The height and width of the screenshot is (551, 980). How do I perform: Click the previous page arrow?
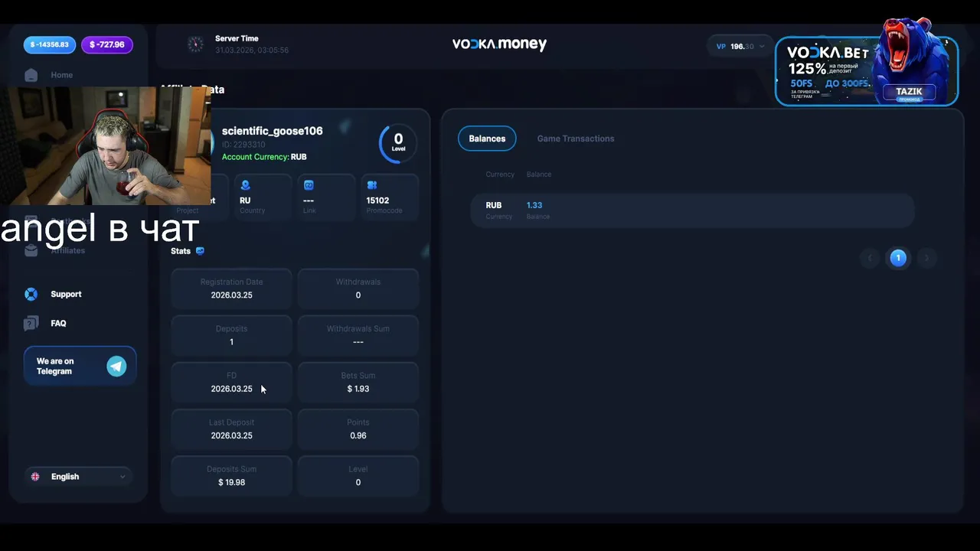870,258
